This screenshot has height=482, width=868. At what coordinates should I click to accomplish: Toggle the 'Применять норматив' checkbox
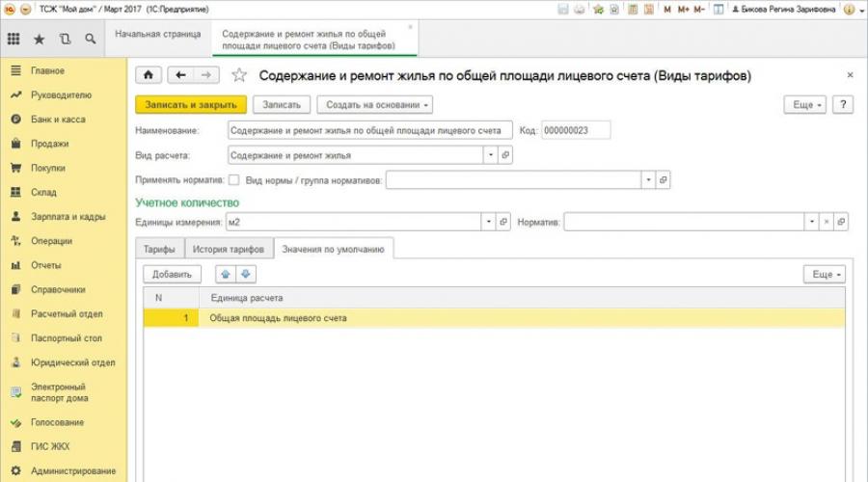point(232,179)
